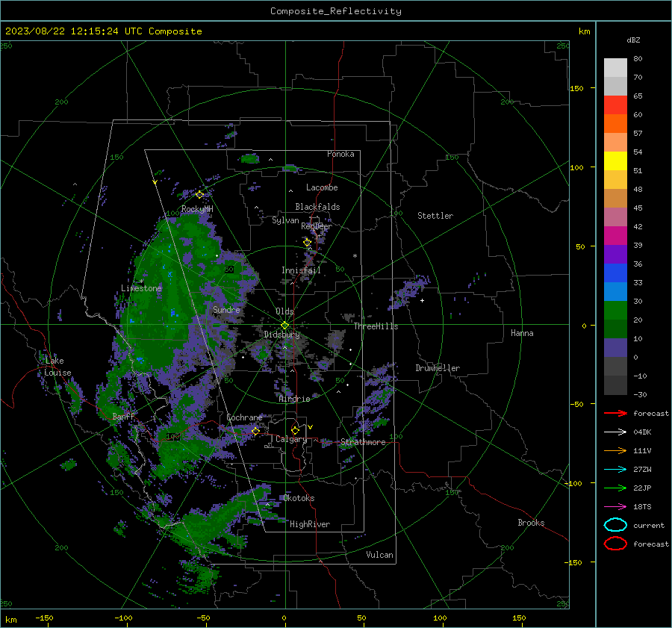Image resolution: width=672 pixels, height=628 pixels.
Task: Select the -10 dBZ dark gray swatch
Action: click(615, 385)
